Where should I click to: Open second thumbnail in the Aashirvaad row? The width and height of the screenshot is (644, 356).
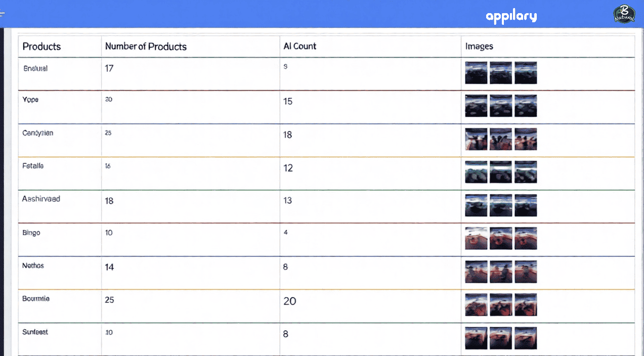coord(501,205)
